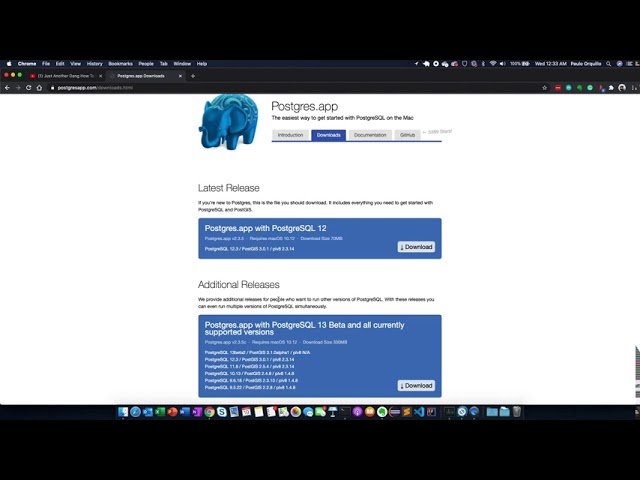Open Sublime Text from the dock
Viewport: 640px width, 480px height.
[407, 412]
